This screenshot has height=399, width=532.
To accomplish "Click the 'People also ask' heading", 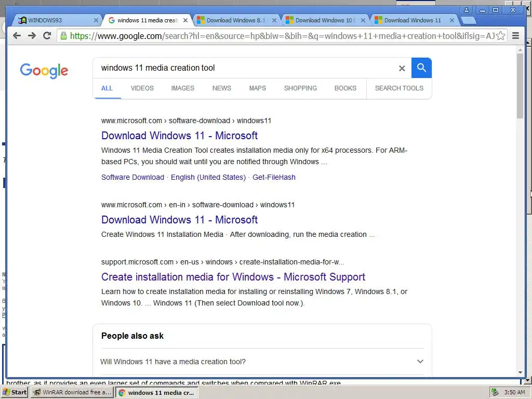I will pos(132,336).
